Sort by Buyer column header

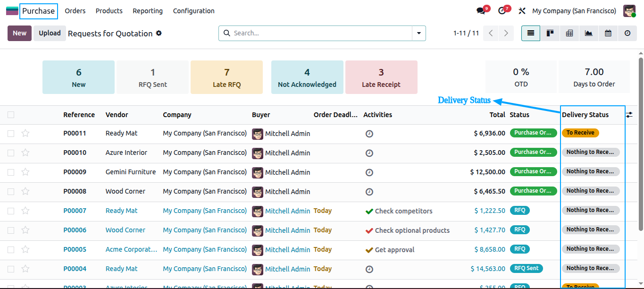pyautogui.click(x=261, y=115)
